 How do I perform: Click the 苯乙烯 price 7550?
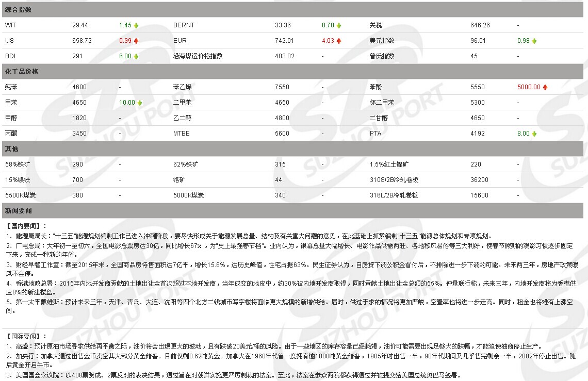282,87
